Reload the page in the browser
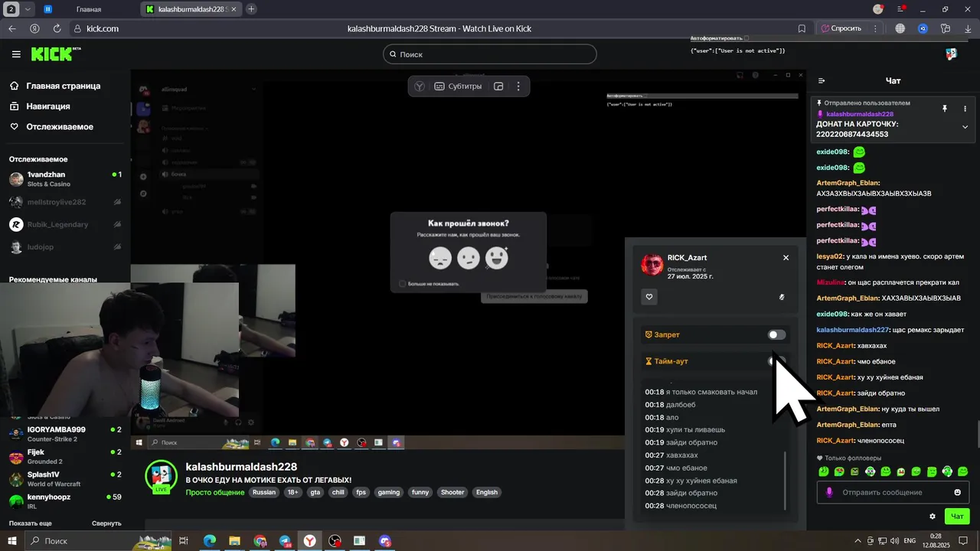Image resolution: width=980 pixels, height=551 pixels. coord(57,28)
